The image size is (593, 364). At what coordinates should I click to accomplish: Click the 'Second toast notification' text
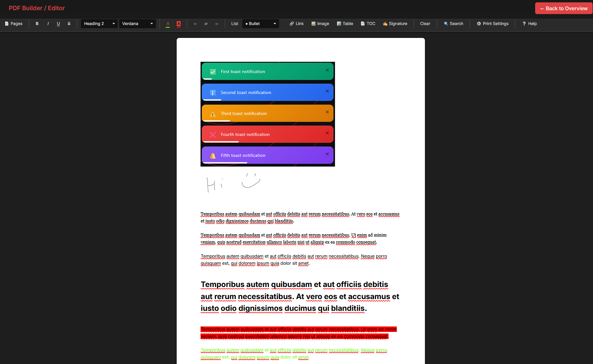(246, 93)
